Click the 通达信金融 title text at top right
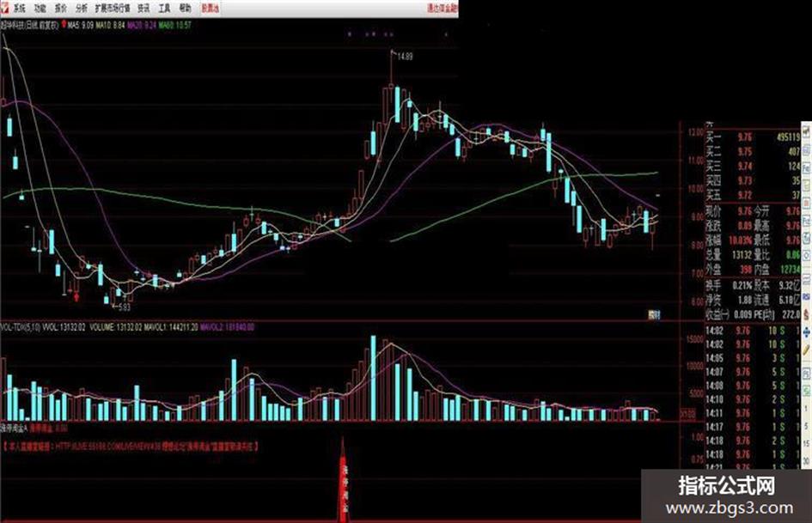Screen dimensions: 812x523 coord(442,8)
